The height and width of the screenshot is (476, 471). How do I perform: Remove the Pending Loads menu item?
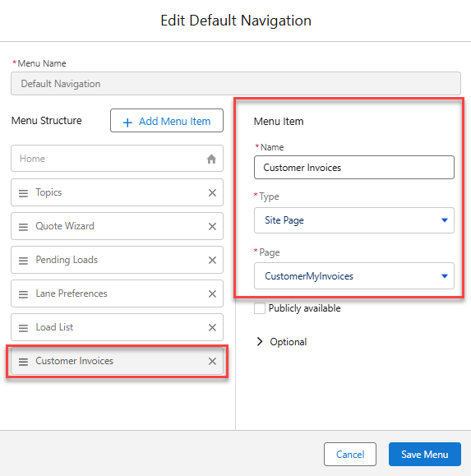click(x=212, y=260)
